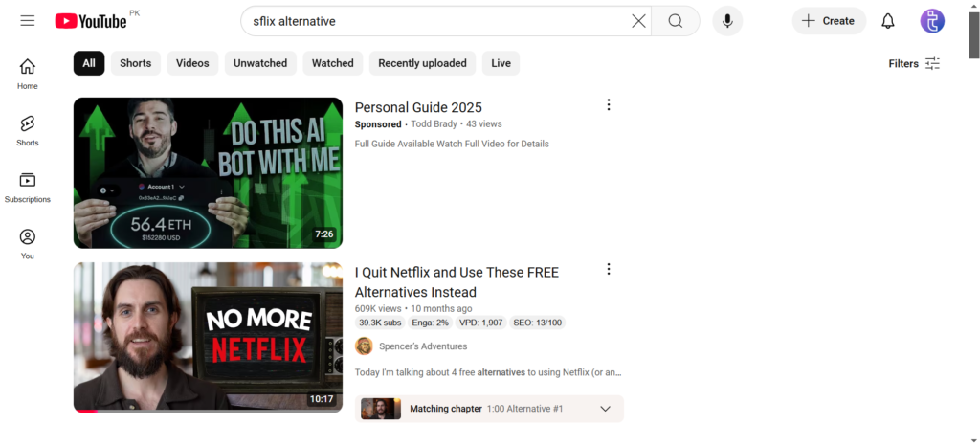
Task: Select the Live filter chip
Action: click(x=501, y=63)
